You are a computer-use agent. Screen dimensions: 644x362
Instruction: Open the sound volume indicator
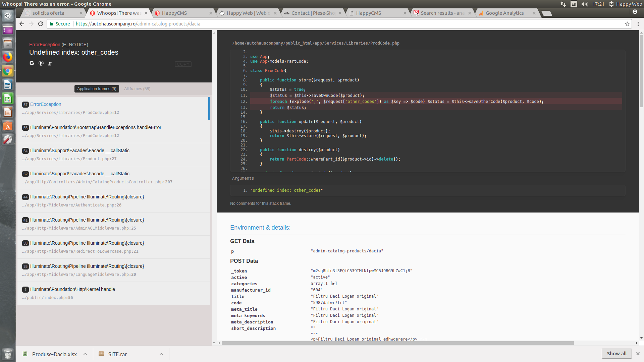(x=585, y=4)
